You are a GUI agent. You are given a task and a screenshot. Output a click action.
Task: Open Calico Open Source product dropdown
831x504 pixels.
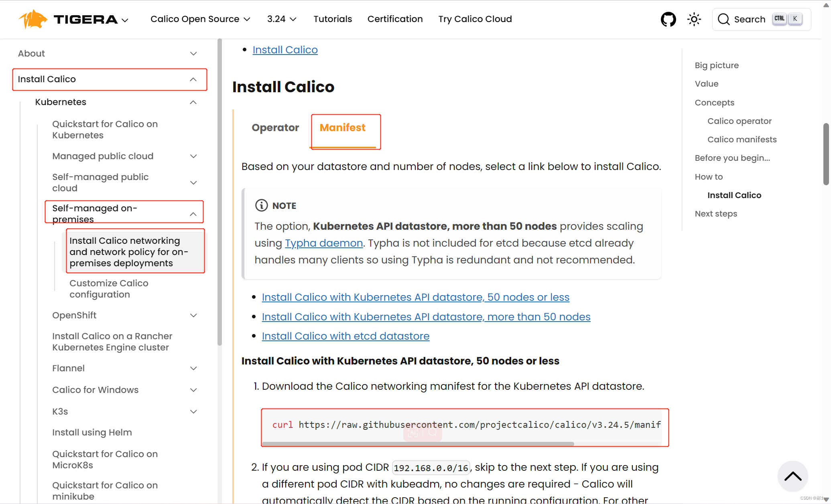(200, 19)
